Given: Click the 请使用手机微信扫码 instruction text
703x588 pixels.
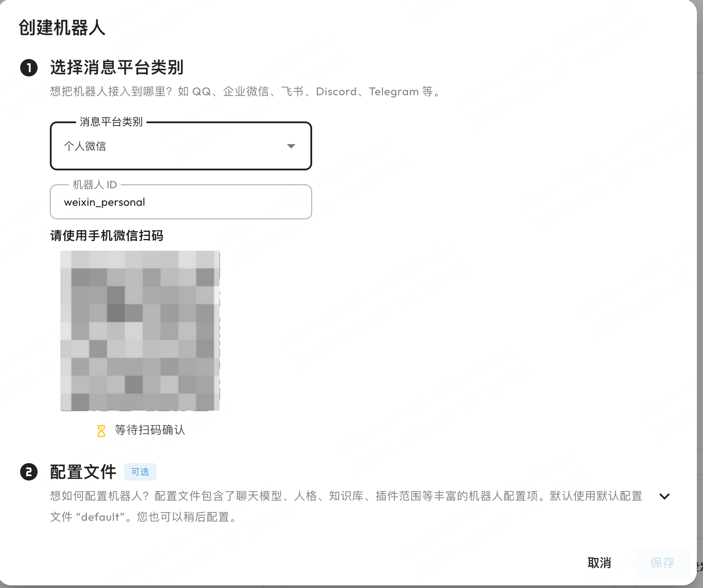Looking at the screenshot, I should click(x=107, y=236).
